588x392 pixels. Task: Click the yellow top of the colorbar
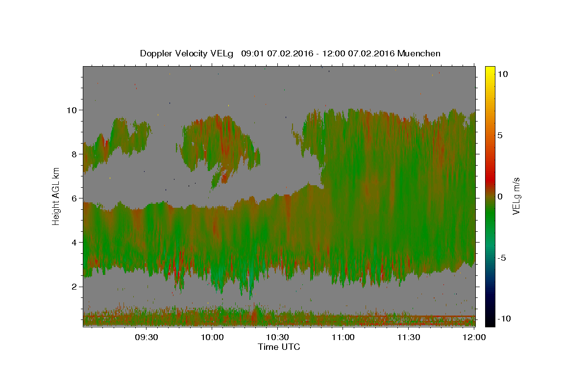(490, 71)
